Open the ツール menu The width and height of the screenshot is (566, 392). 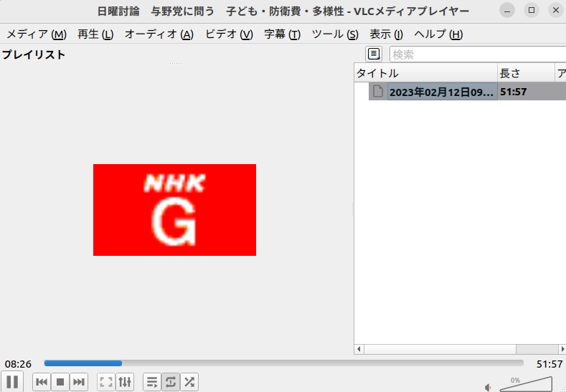[335, 34]
